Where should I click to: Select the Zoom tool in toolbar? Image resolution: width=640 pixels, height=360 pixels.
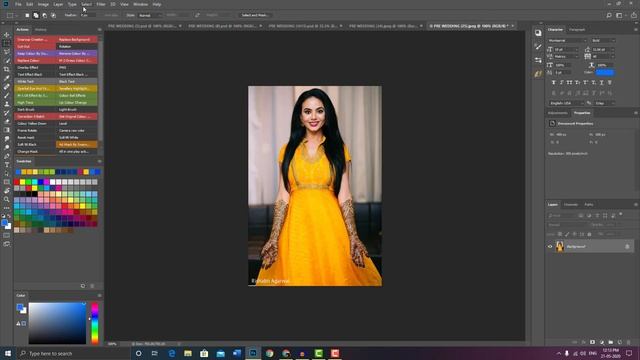pyautogui.click(x=7, y=199)
